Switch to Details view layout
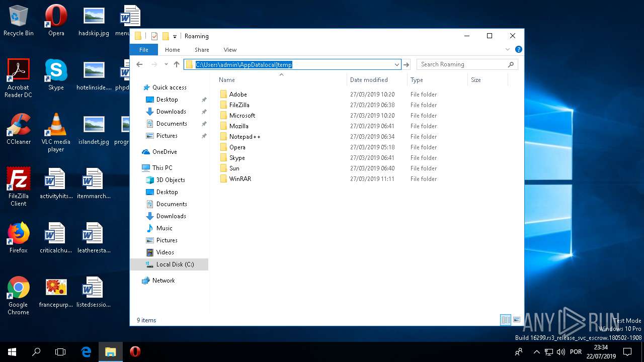 (506, 320)
